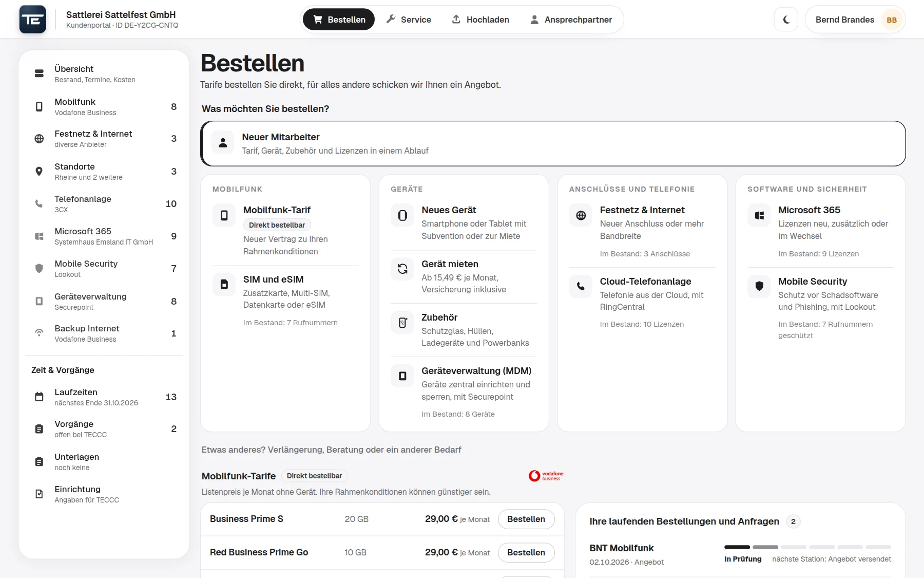Open the BNT Mobilfunk running order
The width and height of the screenshot is (924, 578).
[740, 554]
